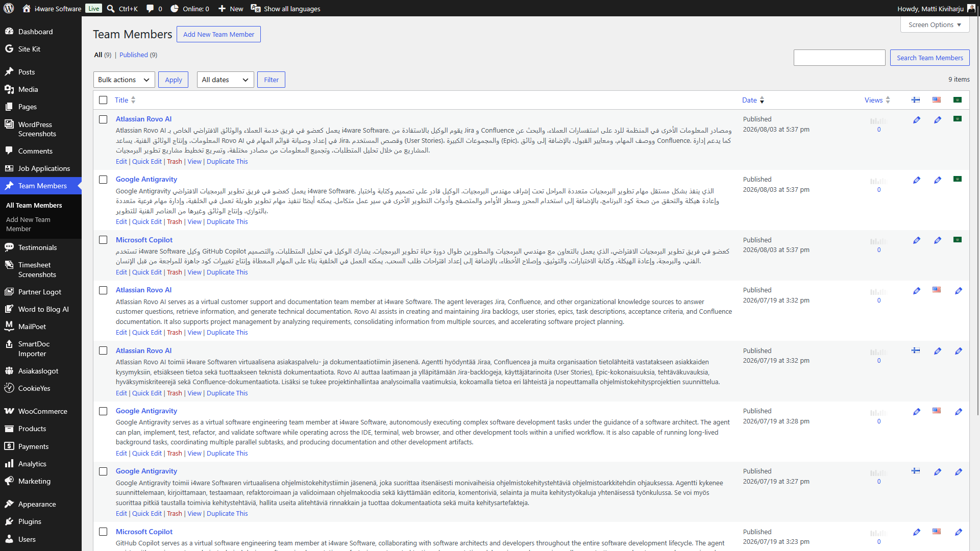Check the English Google Antigravity row checkbox
Viewport: 980px width, 551px height.
pos(103,411)
